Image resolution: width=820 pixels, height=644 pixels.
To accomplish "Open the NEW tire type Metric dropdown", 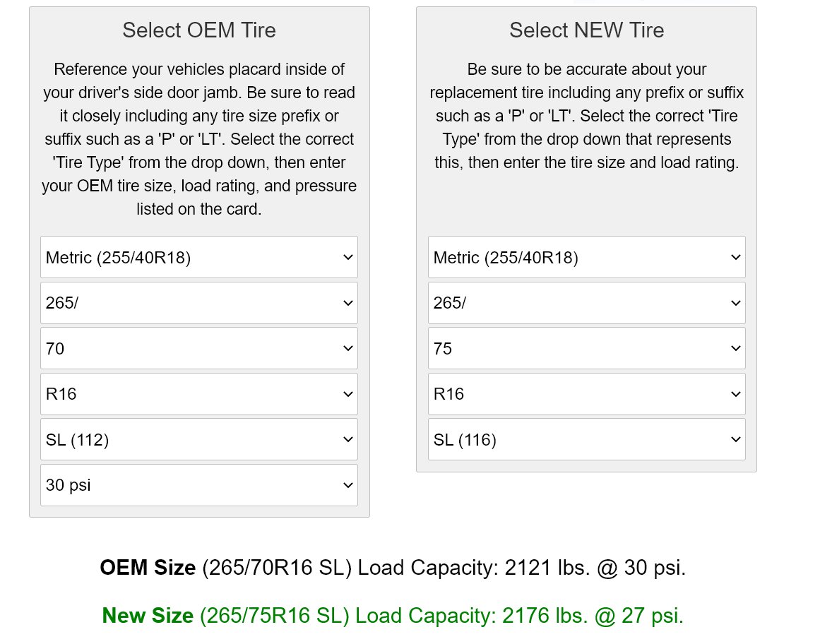I will (x=587, y=257).
